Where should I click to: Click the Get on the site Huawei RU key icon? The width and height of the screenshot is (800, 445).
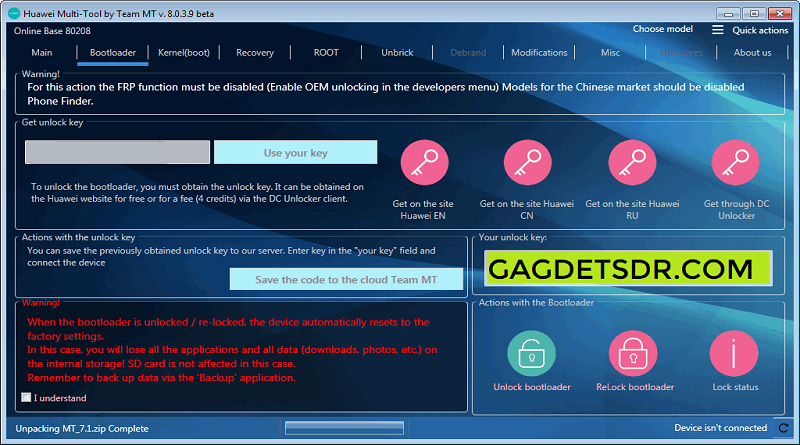[x=632, y=162]
